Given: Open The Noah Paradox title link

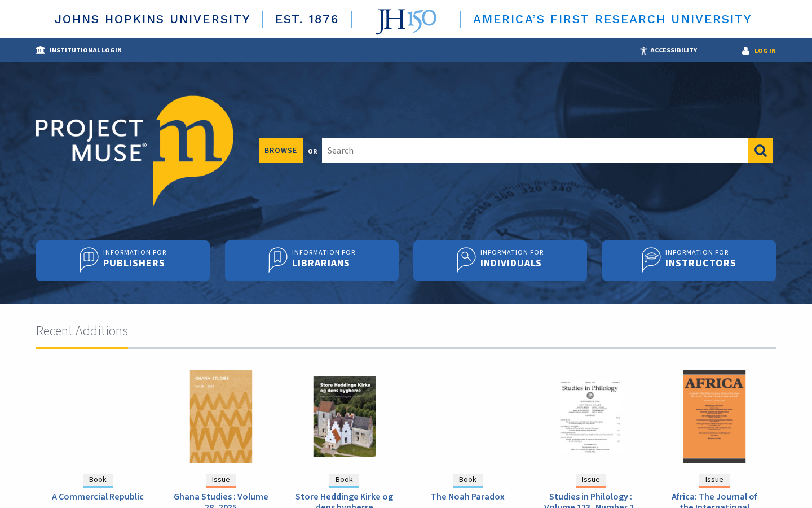Looking at the screenshot, I should pos(467,497).
